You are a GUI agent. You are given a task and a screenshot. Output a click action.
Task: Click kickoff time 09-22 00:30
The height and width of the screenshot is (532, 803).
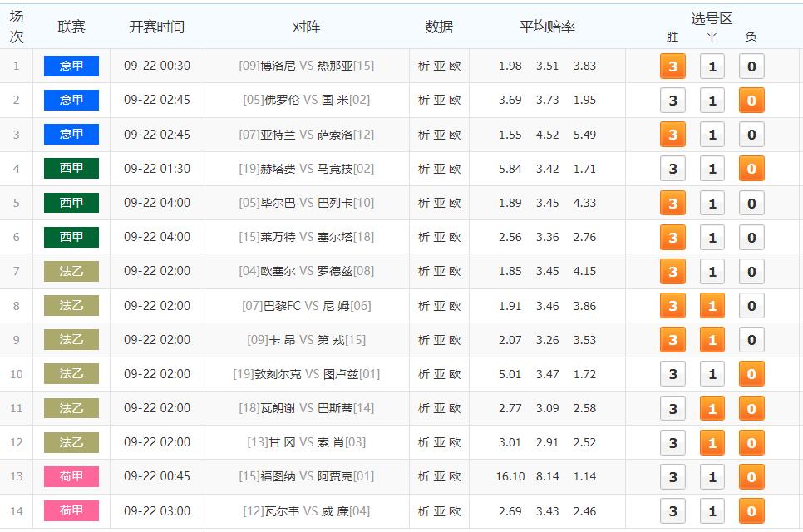tap(157, 66)
